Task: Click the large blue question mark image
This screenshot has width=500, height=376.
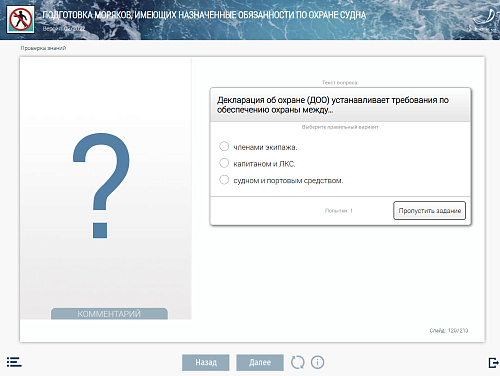Action: coord(101,185)
